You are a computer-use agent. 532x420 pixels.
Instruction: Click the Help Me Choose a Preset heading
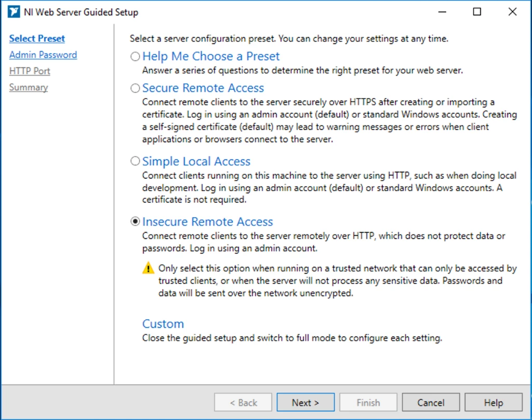tap(211, 56)
